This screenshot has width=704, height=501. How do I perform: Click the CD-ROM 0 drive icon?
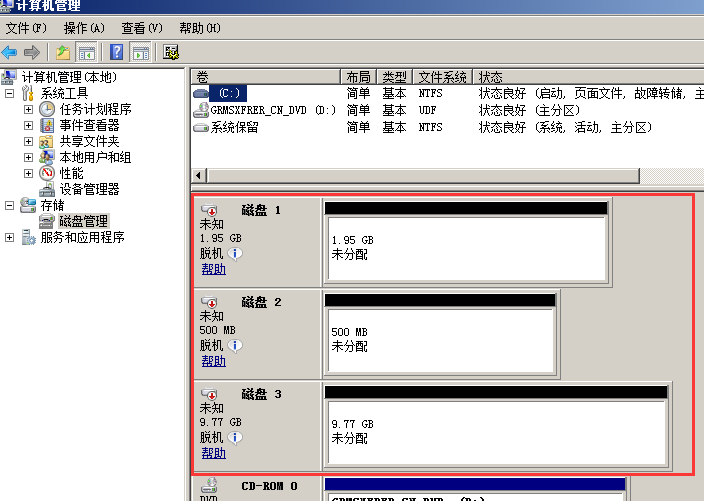pos(209,485)
